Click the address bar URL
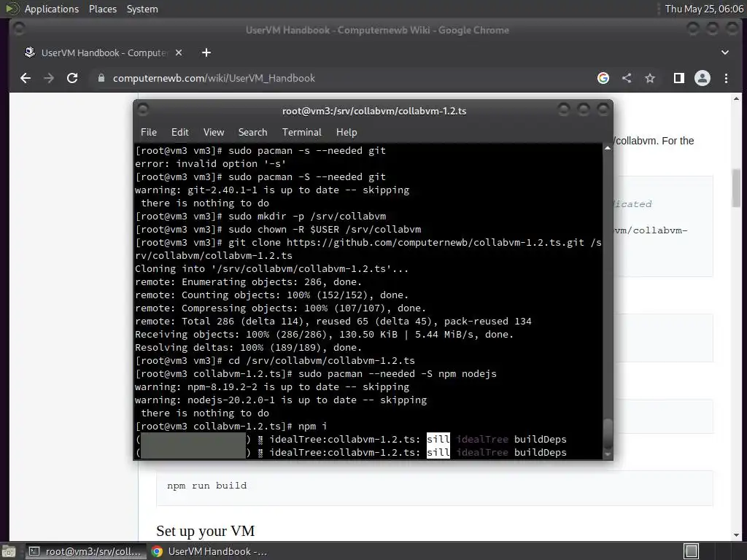This screenshot has width=747, height=560. coord(214,78)
